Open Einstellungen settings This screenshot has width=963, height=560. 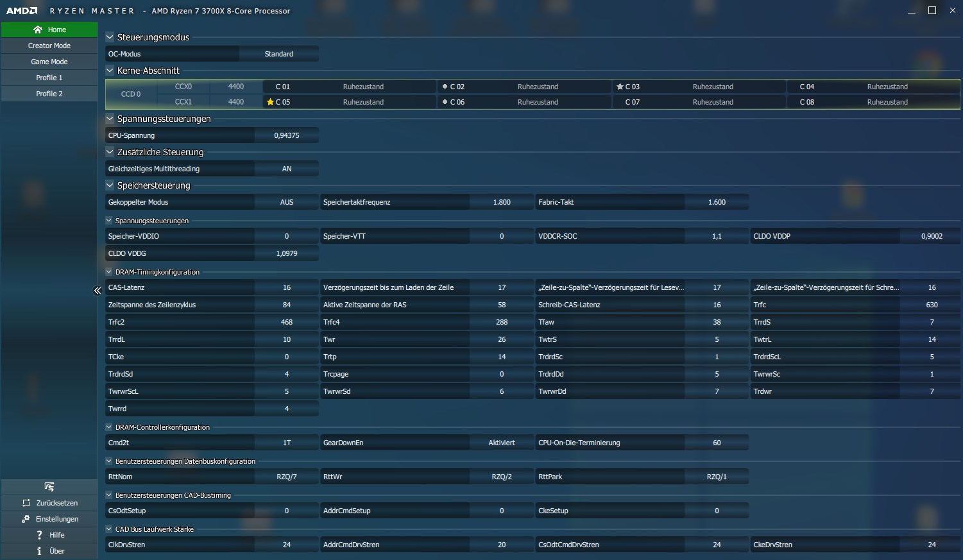point(49,519)
